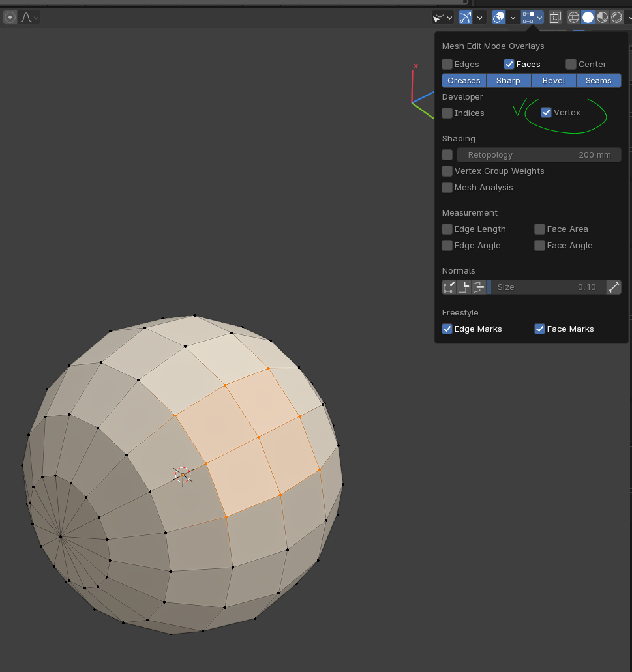632x672 pixels.
Task: Open proportional editing falloff curve menu
Action: (29, 18)
